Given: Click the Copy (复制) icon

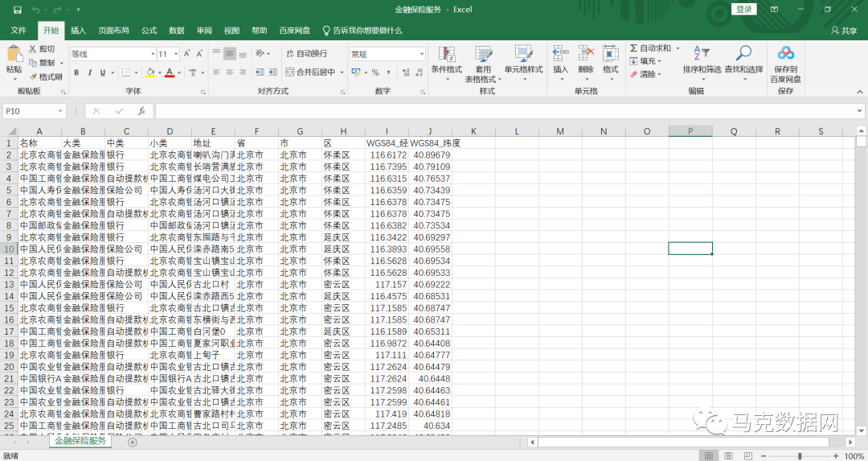Looking at the screenshot, I should click(x=33, y=63).
